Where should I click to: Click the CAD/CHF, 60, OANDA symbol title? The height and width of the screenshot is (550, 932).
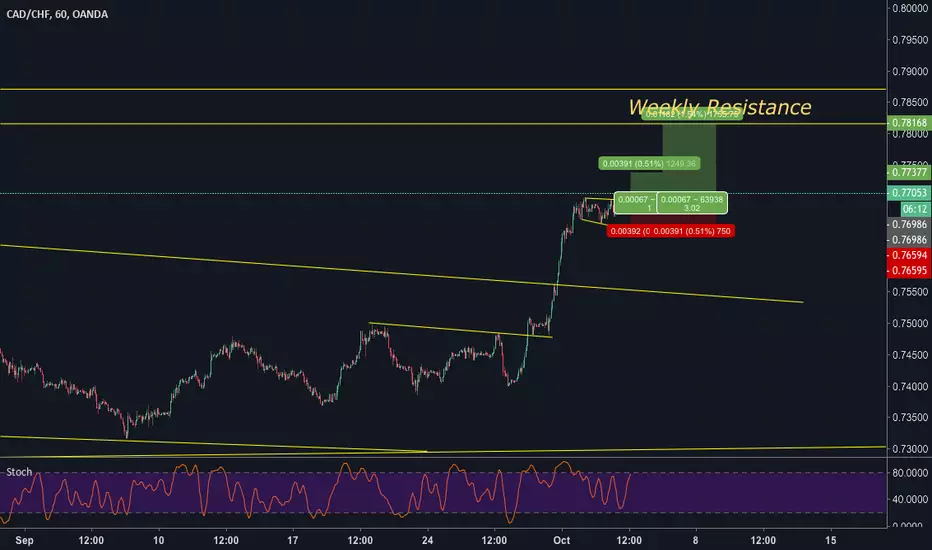point(57,14)
